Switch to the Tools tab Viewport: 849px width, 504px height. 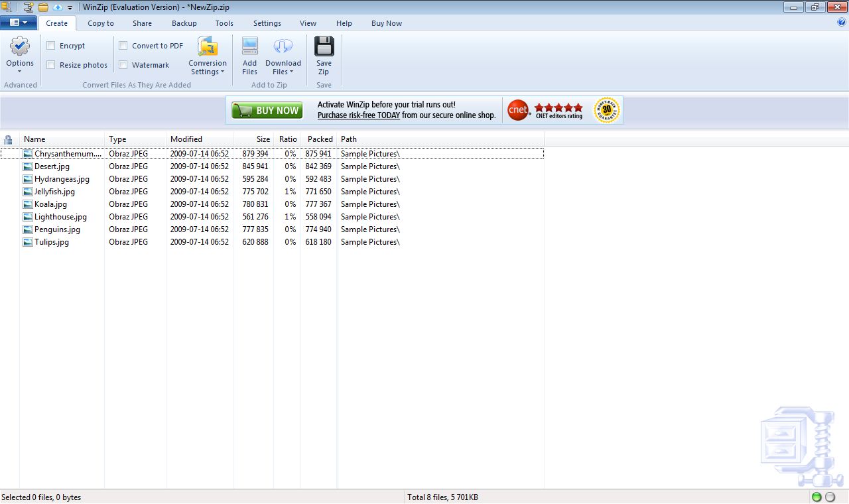tap(224, 23)
